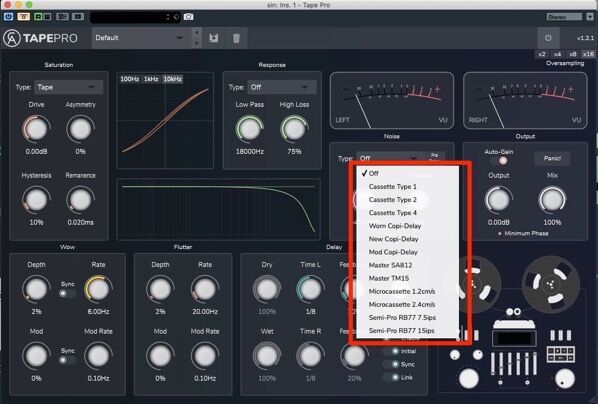
Task: Select Cassette Type 2 noise
Action: pos(407,200)
